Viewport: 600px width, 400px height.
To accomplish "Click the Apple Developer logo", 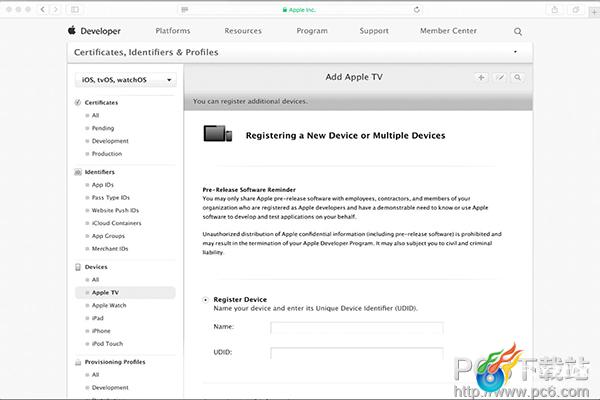I will click(x=94, y=31).
